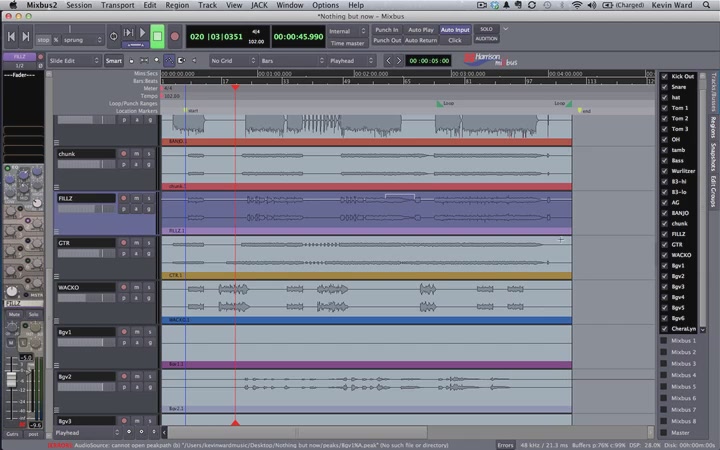Solo the GTR track
Image resolution: width=720 pixels, height=450 pixels.
point(149,242)
